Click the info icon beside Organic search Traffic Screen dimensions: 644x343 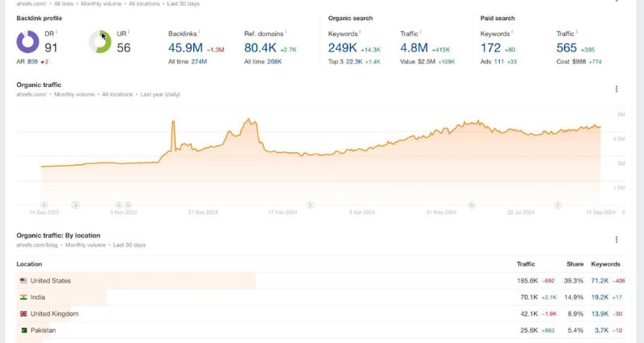(420, 31)
